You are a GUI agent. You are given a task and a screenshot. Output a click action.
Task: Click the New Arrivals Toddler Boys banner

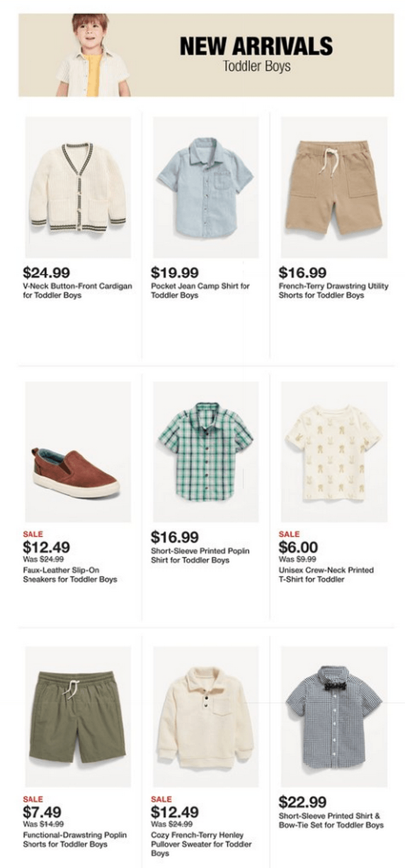click(207, 55)
